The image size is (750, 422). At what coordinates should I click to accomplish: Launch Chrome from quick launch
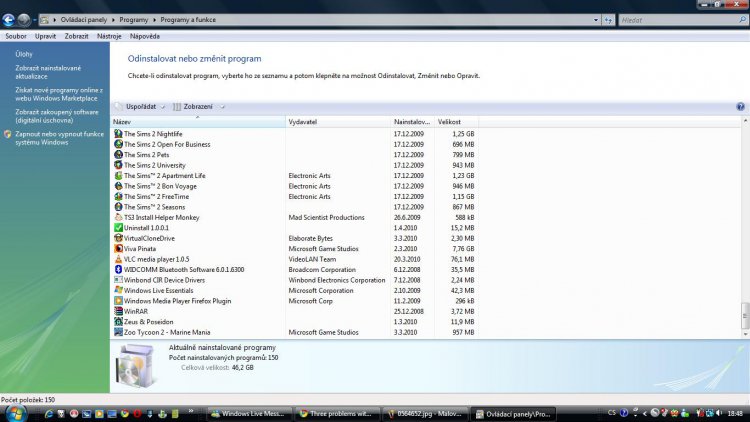(x=125, y=414)
